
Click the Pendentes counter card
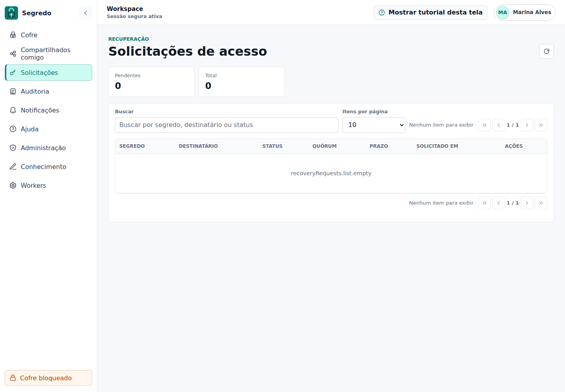coord(151,82)
